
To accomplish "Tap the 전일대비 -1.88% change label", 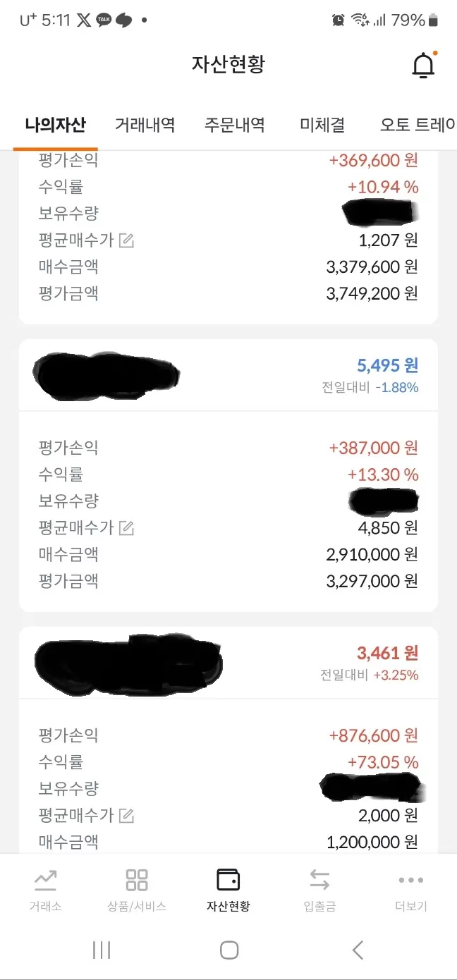I will 372,387.
